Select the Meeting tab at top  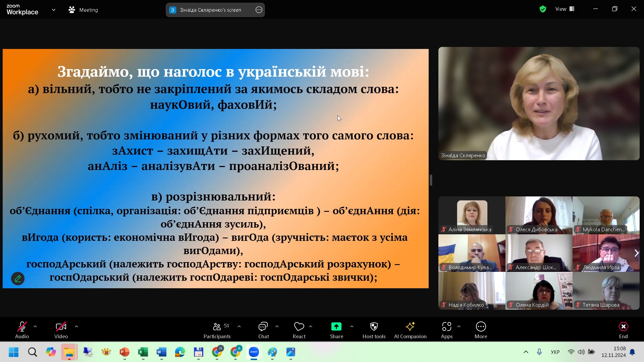[83, 10]
